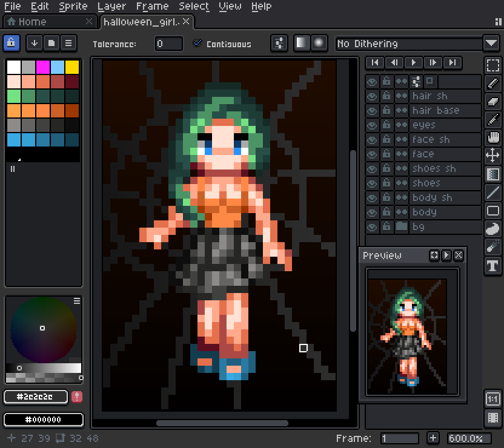Lock the face layer

[x=386, y=154]
